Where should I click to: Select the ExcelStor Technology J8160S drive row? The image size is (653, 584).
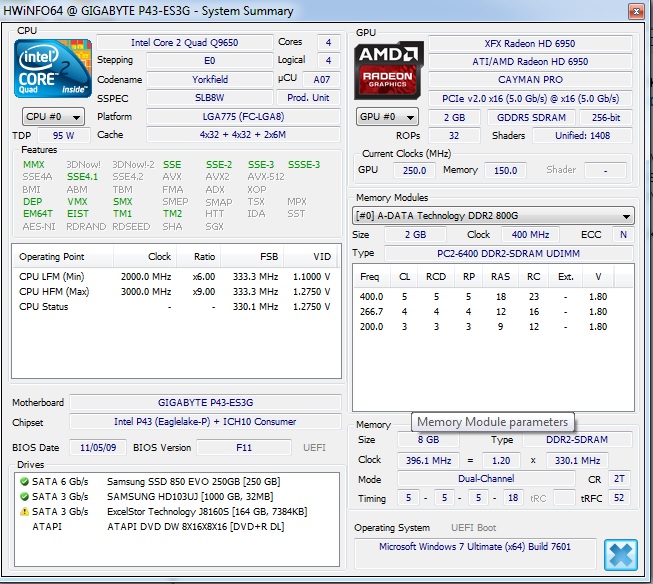177,512
